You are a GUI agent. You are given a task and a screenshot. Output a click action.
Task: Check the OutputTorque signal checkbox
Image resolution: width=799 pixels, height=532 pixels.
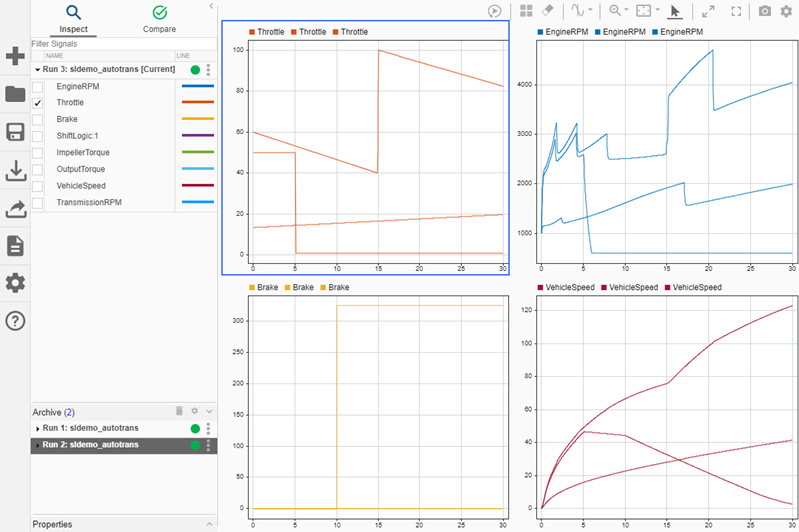pyautogui.click(x=37, y=169)
